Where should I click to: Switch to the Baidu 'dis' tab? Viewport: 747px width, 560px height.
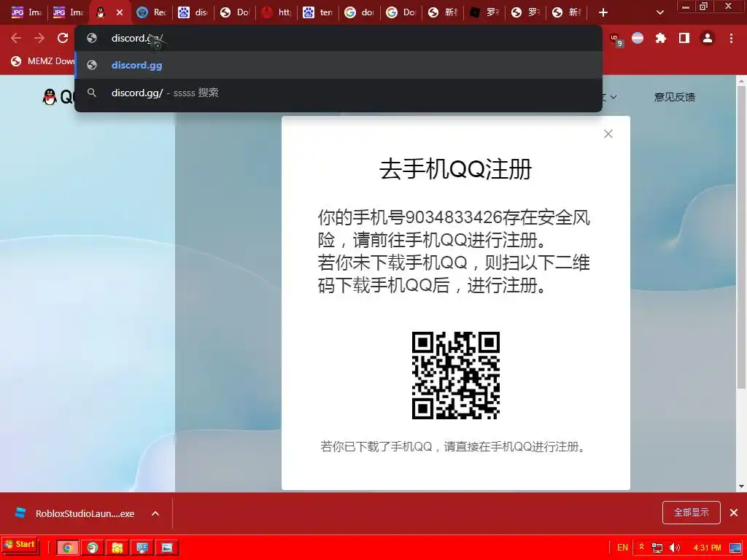tap(193, 12)
